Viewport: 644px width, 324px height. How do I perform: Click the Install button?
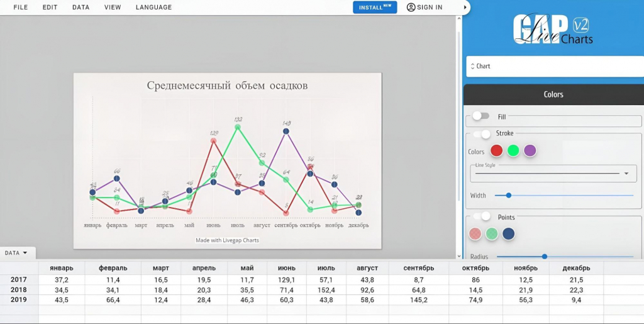click(x=375, y=8)
